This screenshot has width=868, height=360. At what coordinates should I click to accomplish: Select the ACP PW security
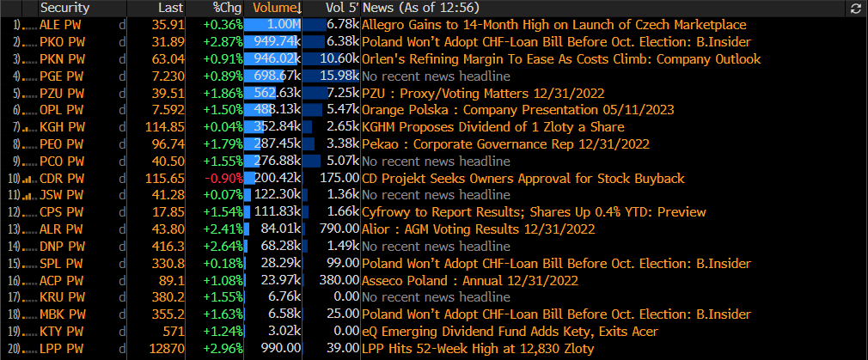(x=63, y=281)
